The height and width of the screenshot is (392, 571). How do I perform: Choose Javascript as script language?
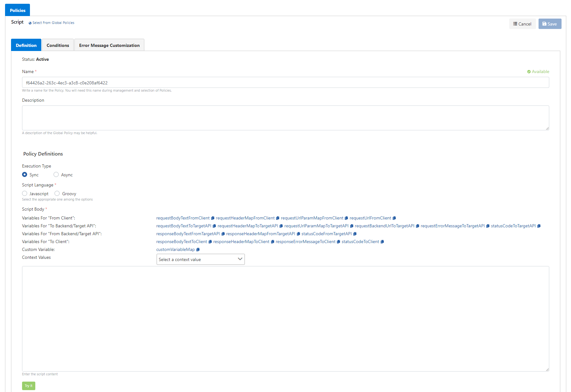coord(25,194)
